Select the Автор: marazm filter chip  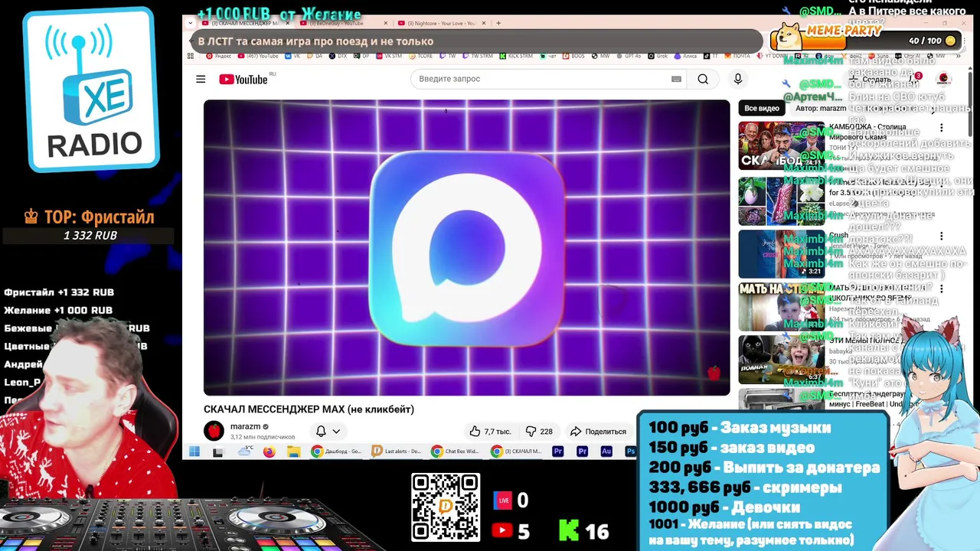pyautogui.click(x=821, y=108)
